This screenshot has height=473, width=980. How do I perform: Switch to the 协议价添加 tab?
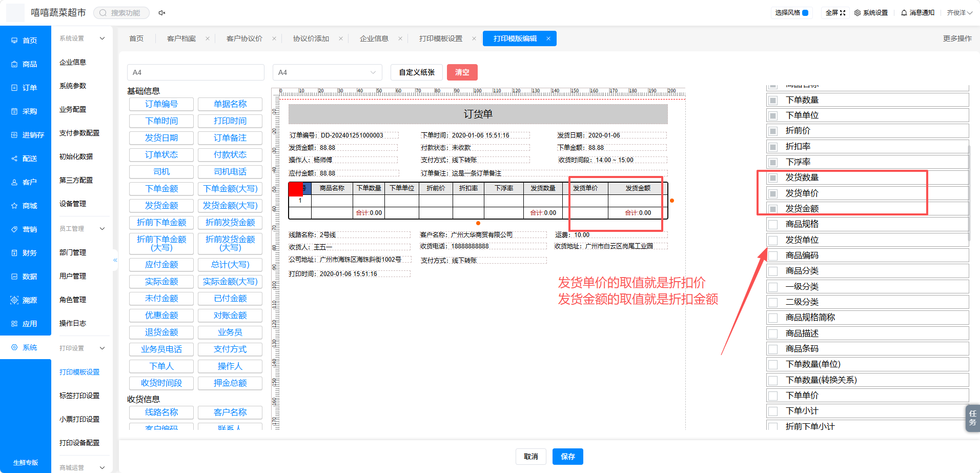[x=311, y=38]
